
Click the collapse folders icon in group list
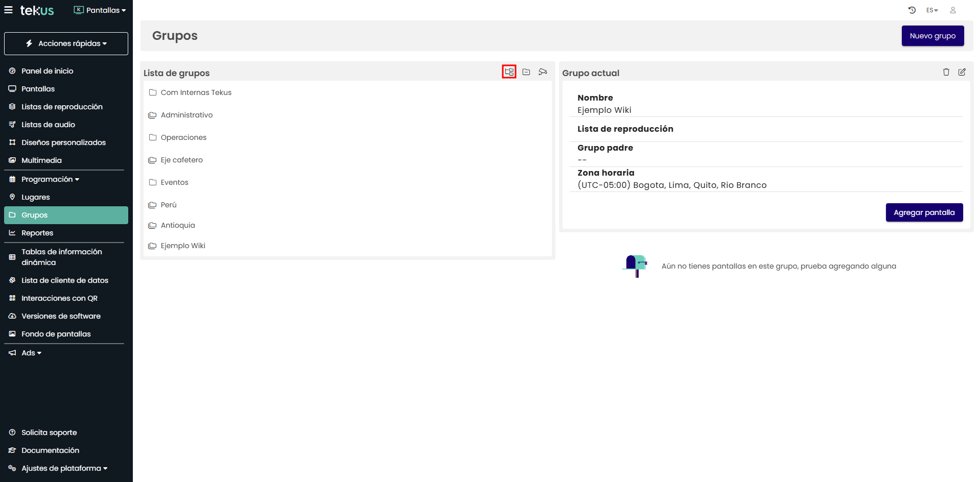526,72
